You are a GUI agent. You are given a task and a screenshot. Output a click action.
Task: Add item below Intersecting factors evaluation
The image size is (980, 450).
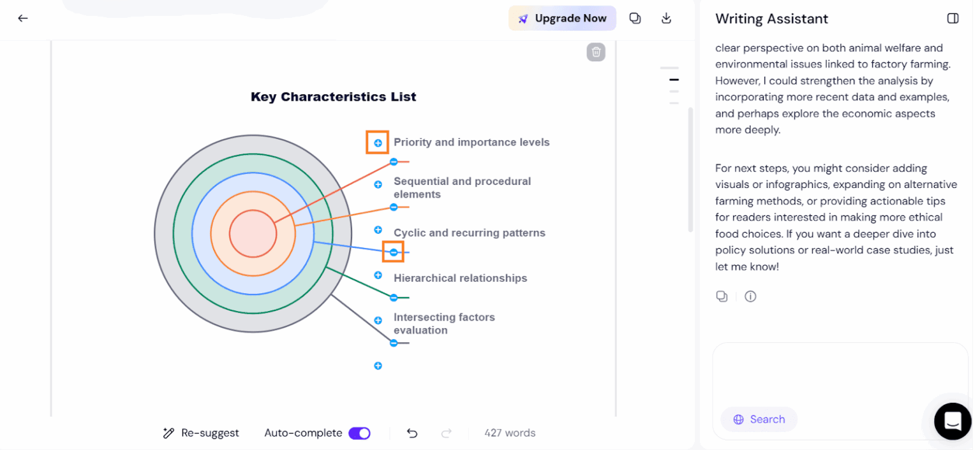point(378,366)
